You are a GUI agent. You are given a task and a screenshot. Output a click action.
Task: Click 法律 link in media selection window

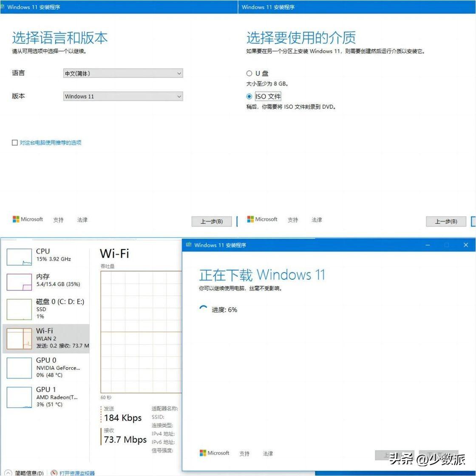click(x=317, y=220)
